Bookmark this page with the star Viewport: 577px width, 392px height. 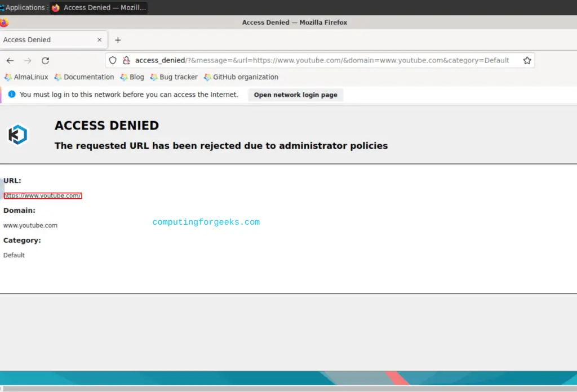pos(527,60)
